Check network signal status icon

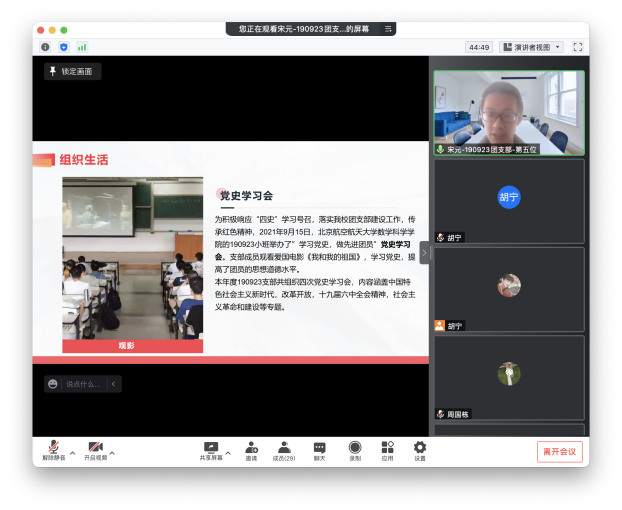tap(82, 47)
